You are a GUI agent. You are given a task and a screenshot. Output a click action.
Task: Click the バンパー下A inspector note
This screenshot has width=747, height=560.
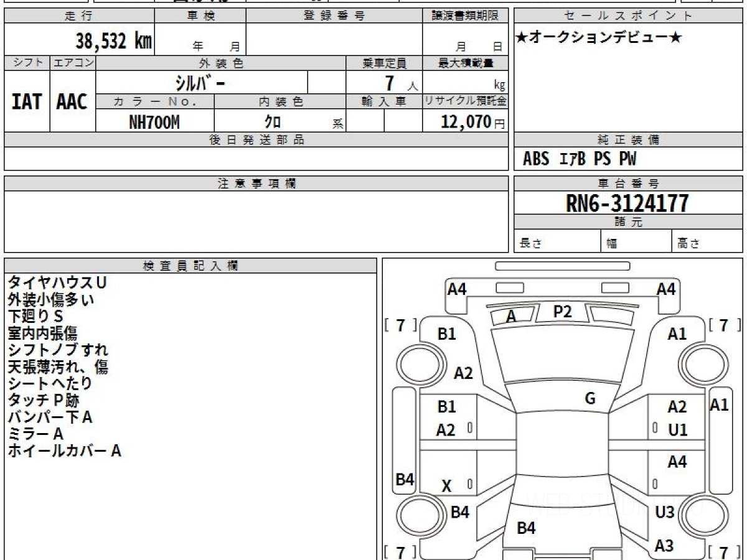[50, 417]
